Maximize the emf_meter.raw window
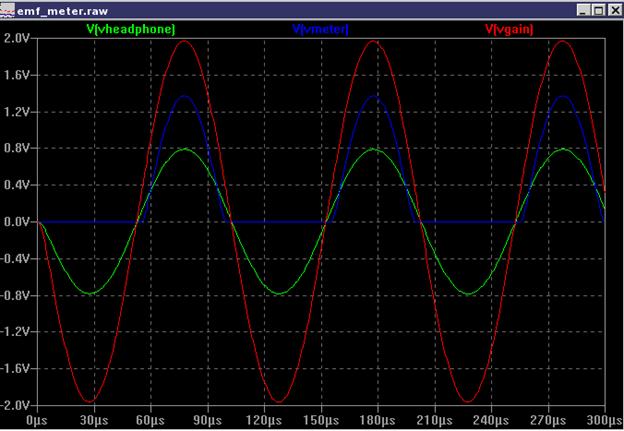 pyautogui.click(x=598, y=10)
